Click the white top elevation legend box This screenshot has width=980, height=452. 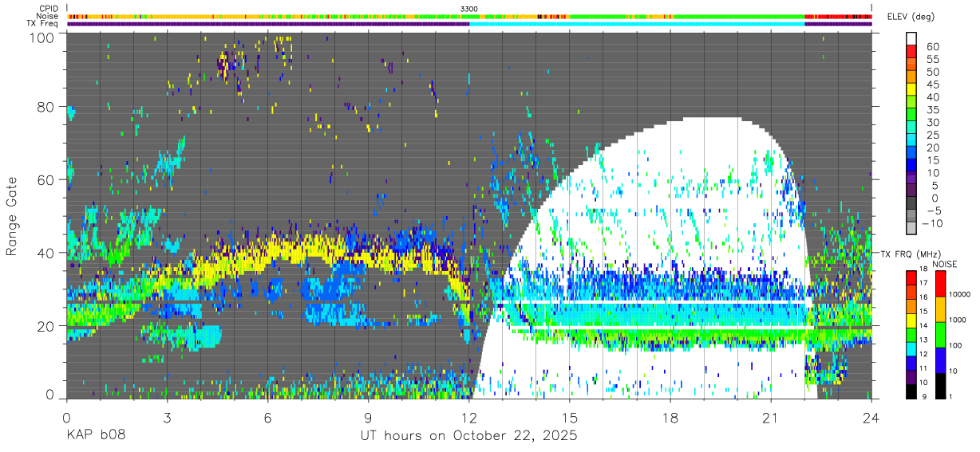[x=911, y=39]
